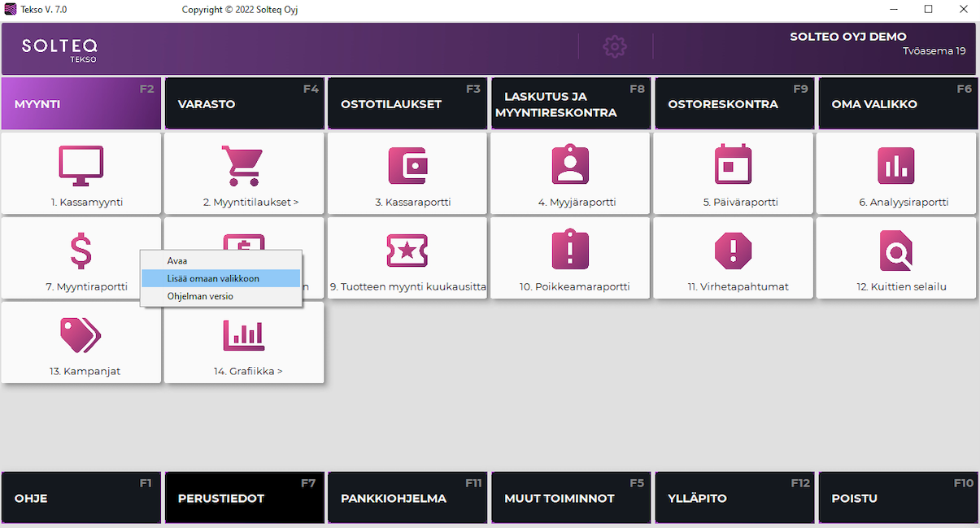Click the Kassaraportti wallet icon
The image size is (980, 528).
pyautogui.click(x=407, y=165)
